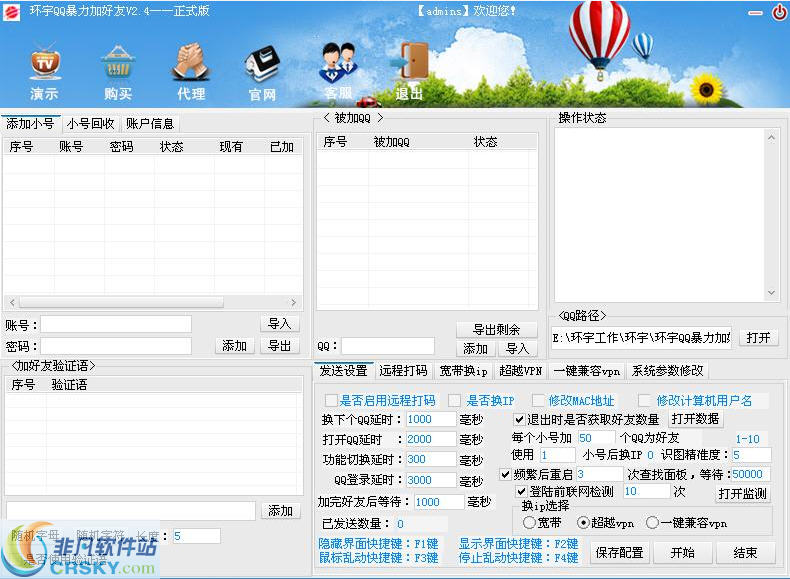The width and height of the screenshot is (790, 579).
Task: Click 结束 button
Action: coord(745,553)
